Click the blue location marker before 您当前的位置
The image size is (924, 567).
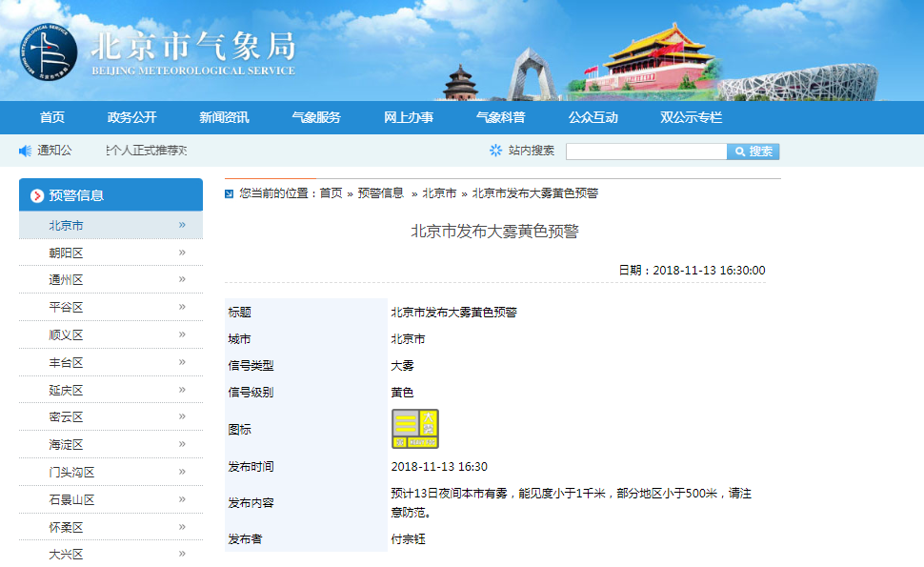click(x=230, y=193)
